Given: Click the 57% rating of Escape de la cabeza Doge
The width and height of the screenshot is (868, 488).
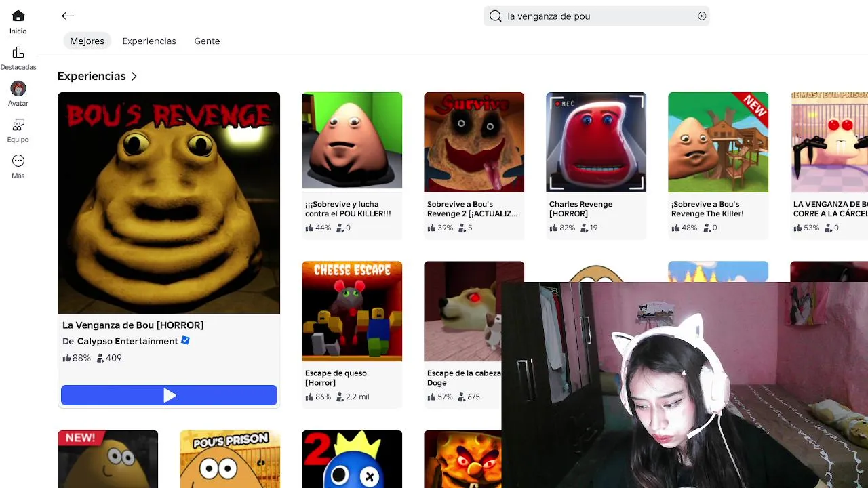Looking at the screenshot, I should (x=440, y=396).
